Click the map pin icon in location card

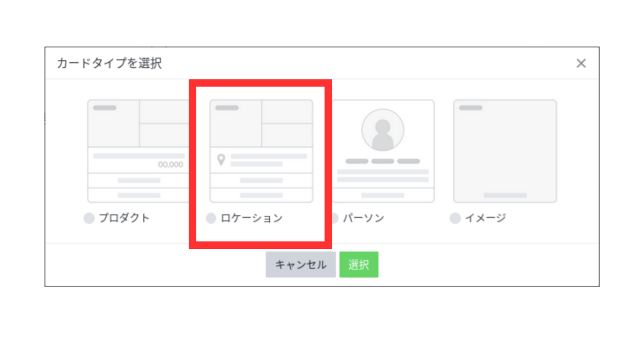[x=220, y=160]
